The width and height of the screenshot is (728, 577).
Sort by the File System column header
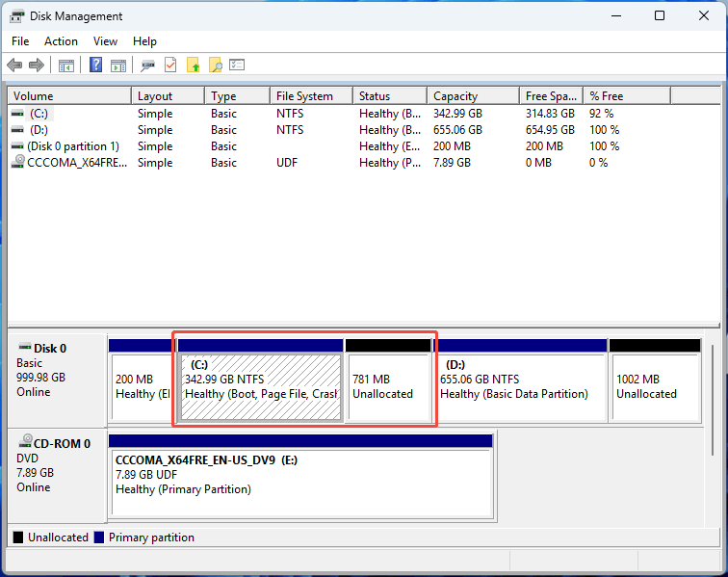click(x=312, y=96)
